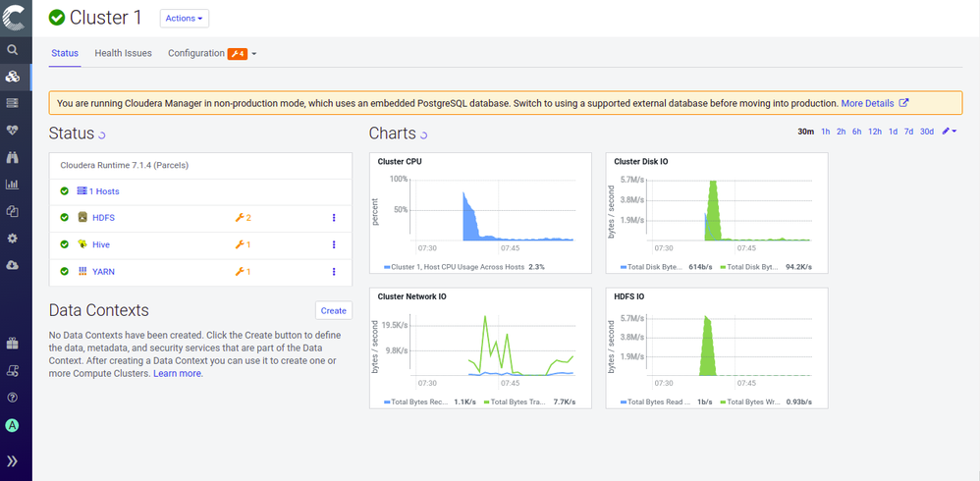Open the Charts bar-graph sidebar icon
Screen dimensions: 980x481
[13, 184]
